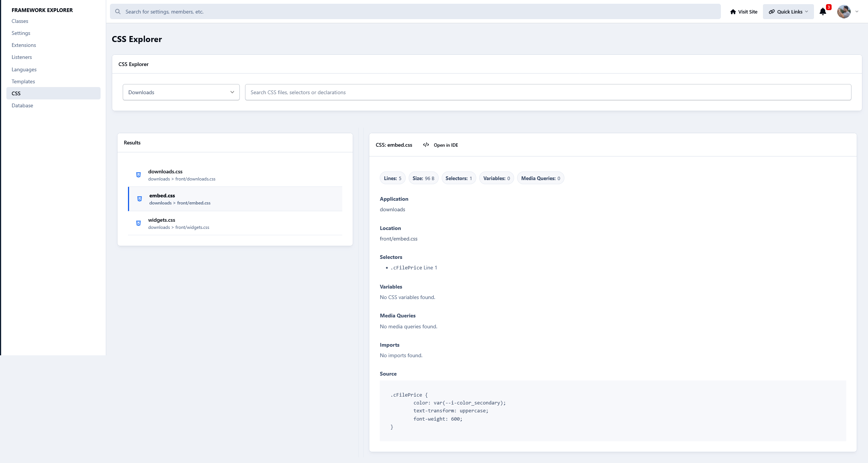
Task: Click the .cFilePrice Line 1 selector entry
Action: pos(414,268)
